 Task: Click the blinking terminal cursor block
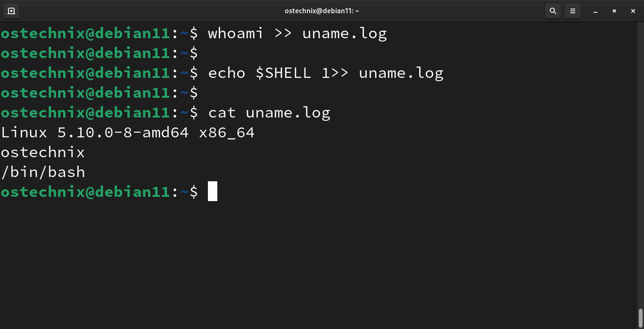click(212, 191)
